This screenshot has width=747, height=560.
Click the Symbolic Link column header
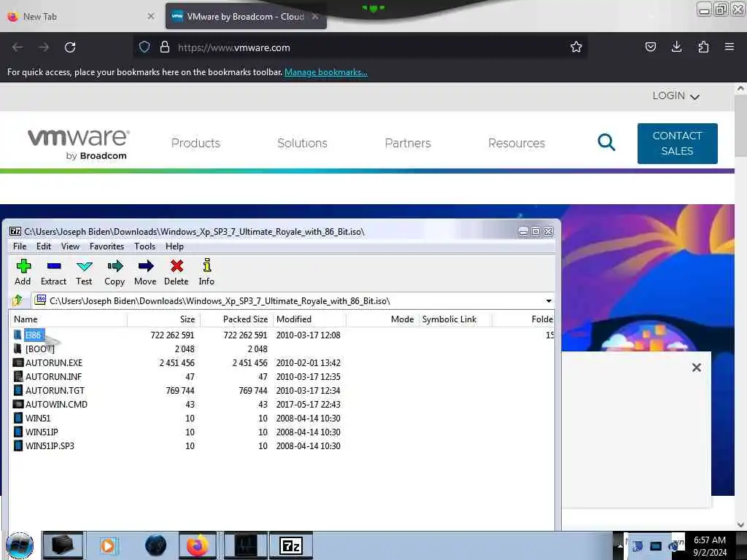click(455, 319)
